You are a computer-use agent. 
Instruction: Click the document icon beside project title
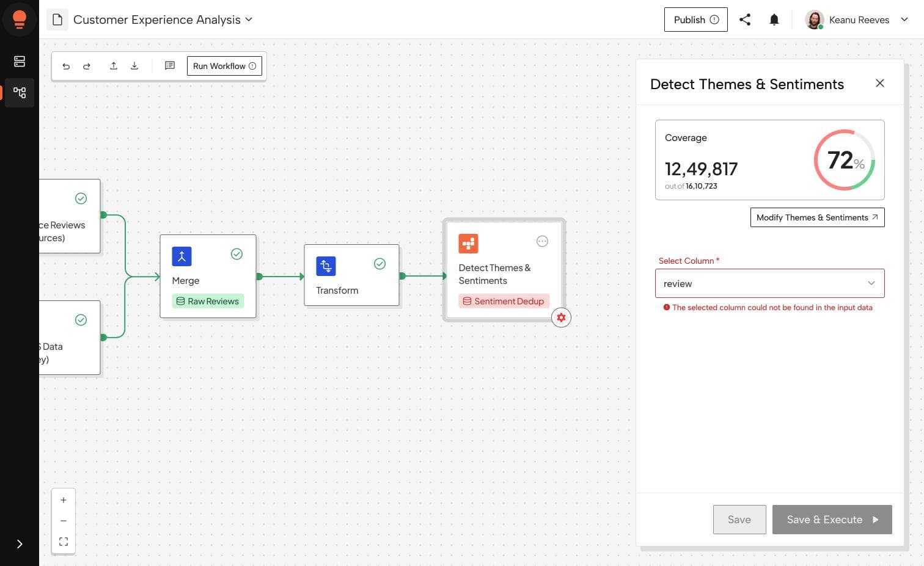click(x=57, y=20)
